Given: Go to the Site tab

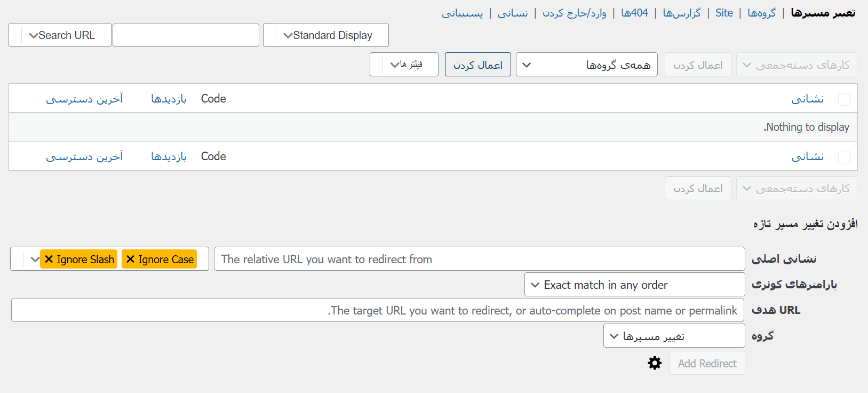Looking at the screenshot, I should [724, 13].
